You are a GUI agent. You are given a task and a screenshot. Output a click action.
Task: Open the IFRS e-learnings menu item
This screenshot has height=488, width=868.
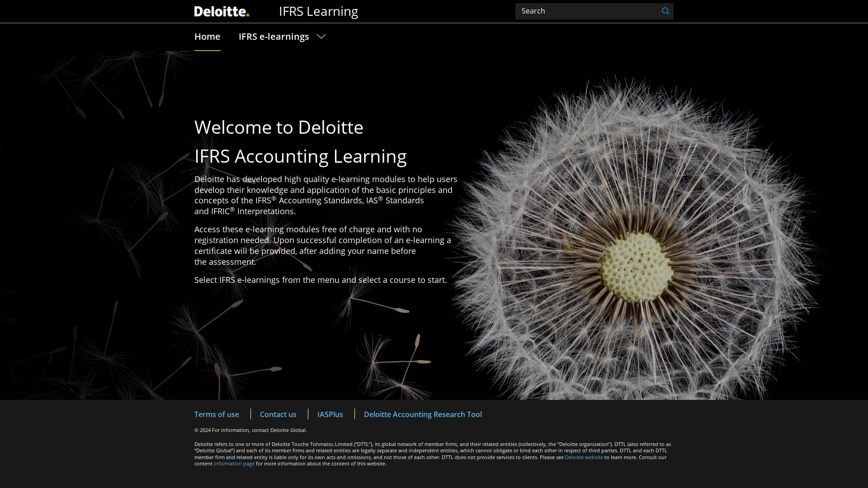click(x=274, y=37)
